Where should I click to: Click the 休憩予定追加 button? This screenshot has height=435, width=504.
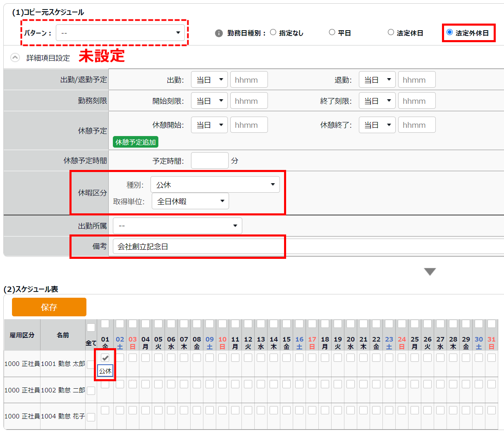[x=136, y=142]
